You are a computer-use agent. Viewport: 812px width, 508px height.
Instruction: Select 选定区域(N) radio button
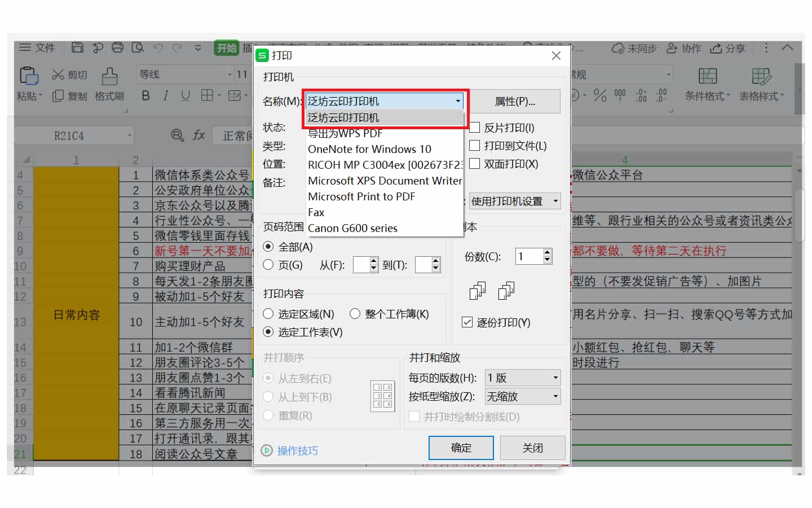(268, 314)
